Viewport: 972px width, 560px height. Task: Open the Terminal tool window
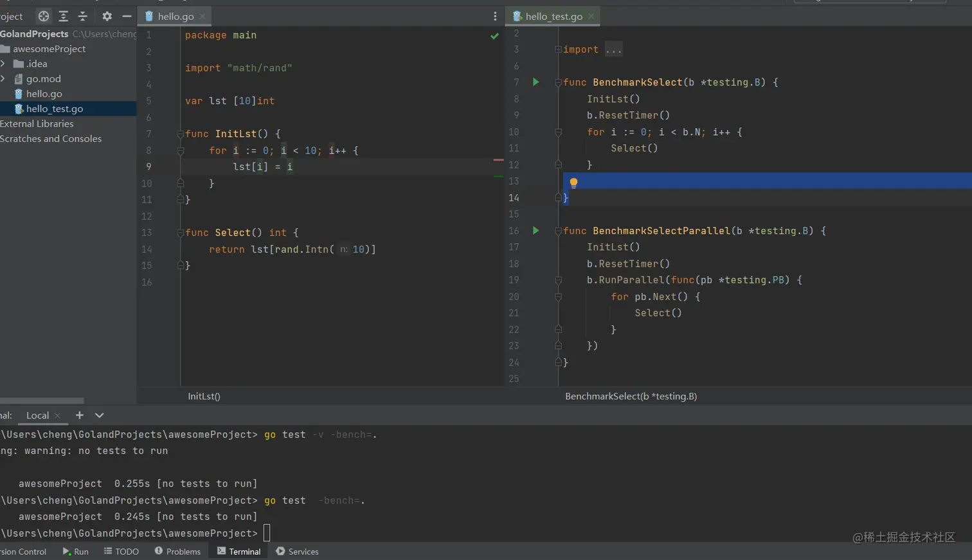(239, 552)
